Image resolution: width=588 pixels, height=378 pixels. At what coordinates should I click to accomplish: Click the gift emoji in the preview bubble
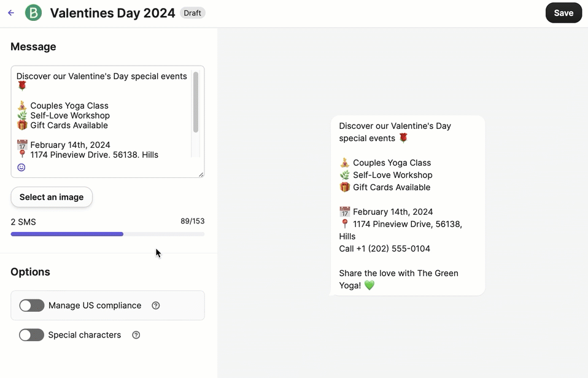(345, 187)
